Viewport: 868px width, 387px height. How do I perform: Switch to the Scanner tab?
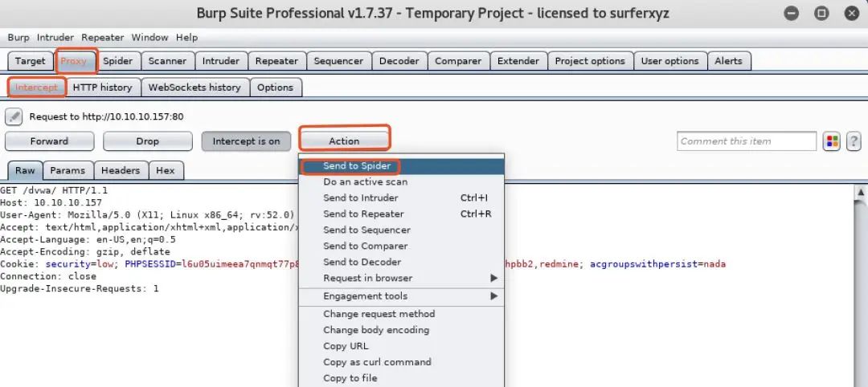[168, 61]
